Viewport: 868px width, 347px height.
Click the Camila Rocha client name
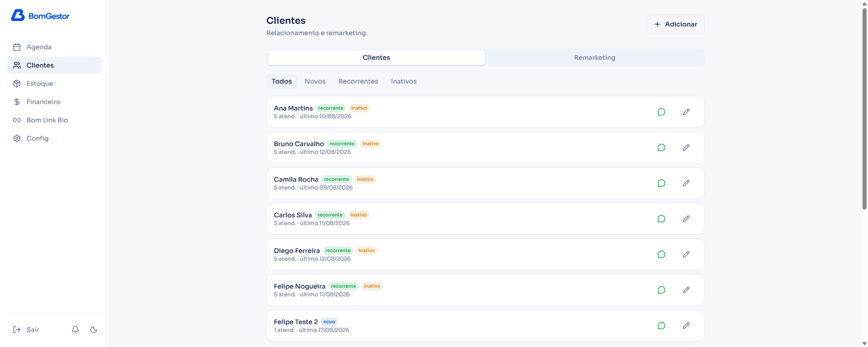pos(296,179)
